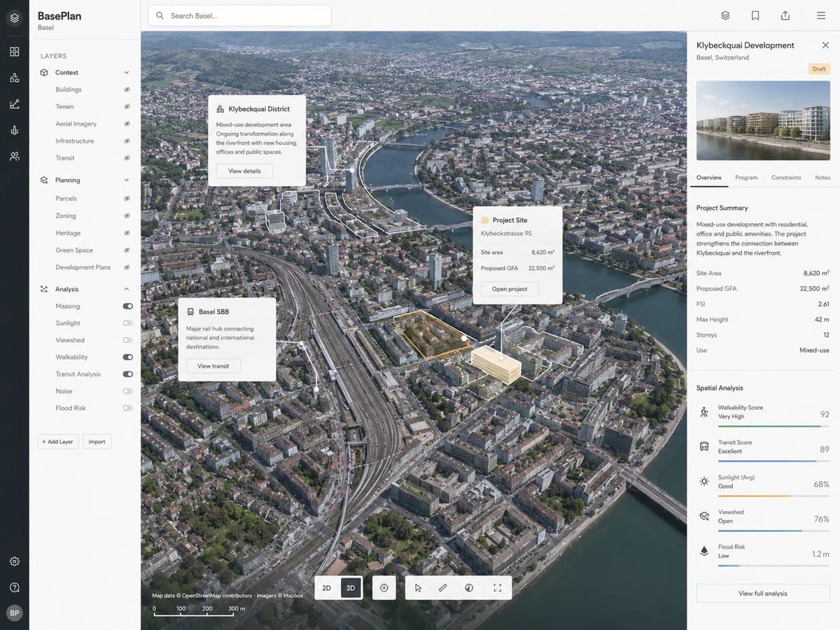Open the dashboard grid icon in left rail
The width and height of the screenshot is (840, 630).
tap(14, 52)
